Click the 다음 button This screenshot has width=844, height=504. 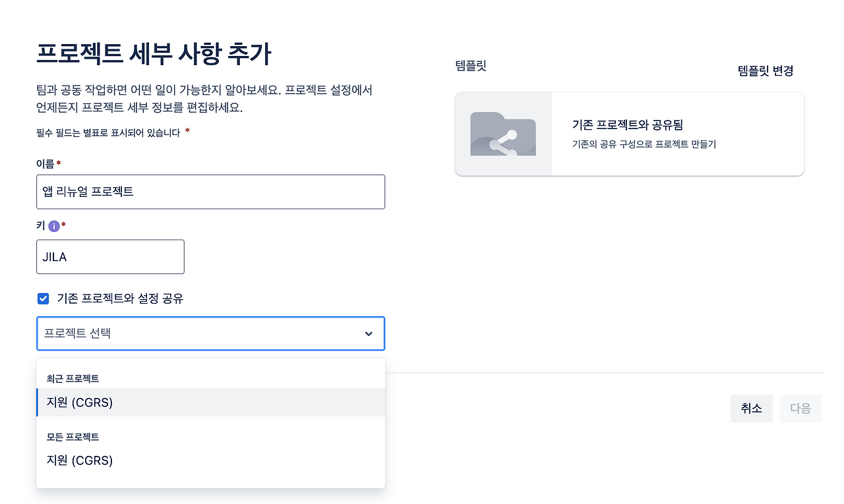coord(800,408)
